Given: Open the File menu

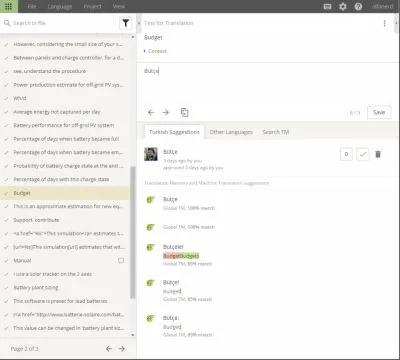Looking at the screenshot, I should [32, 6].
